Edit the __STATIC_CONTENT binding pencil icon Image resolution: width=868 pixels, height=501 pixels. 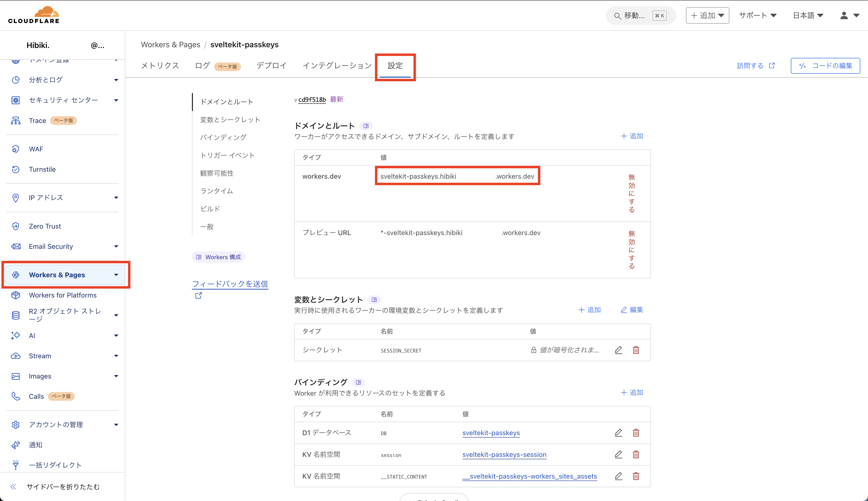click(x=618, y=476)
